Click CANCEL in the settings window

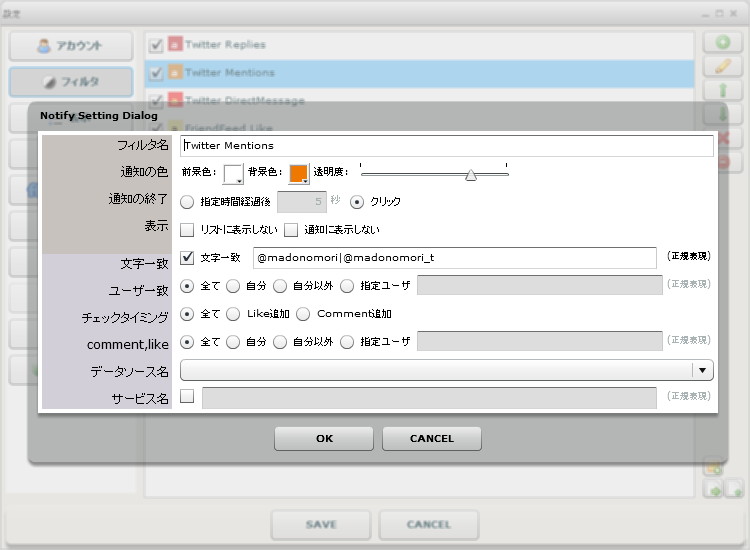tap(429, 525)
